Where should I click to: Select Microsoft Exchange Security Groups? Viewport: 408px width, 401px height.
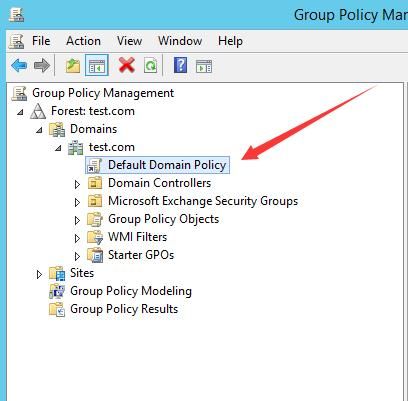tap(193, 201)
